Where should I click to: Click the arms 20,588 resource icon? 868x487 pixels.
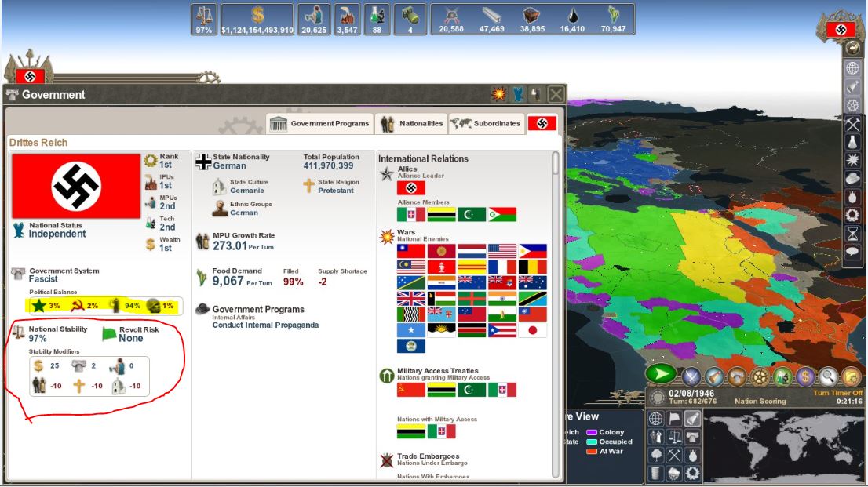pos(451,20)
